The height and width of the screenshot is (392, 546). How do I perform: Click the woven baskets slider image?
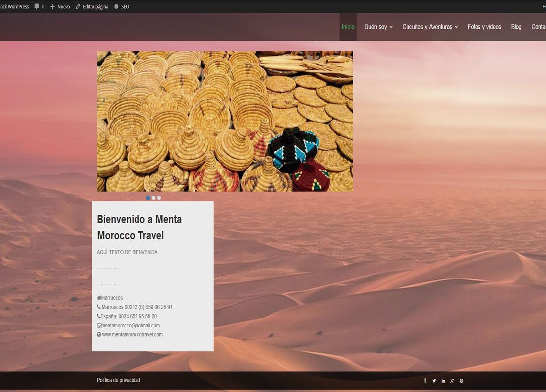[x=225, y=121]
